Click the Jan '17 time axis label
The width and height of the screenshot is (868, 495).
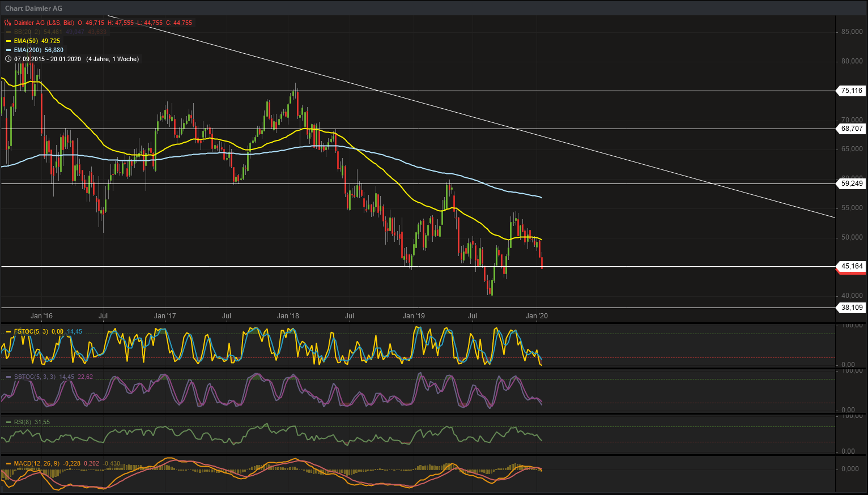pos(165,316)
